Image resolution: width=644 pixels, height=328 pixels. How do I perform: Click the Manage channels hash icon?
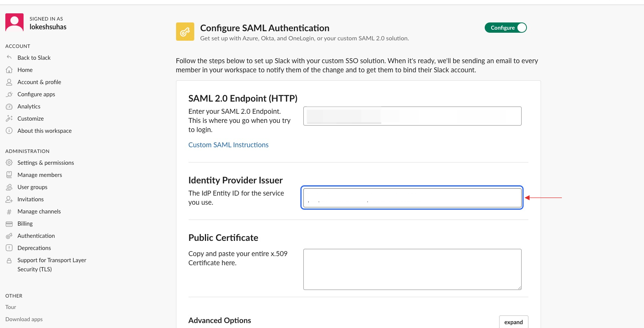9,212
